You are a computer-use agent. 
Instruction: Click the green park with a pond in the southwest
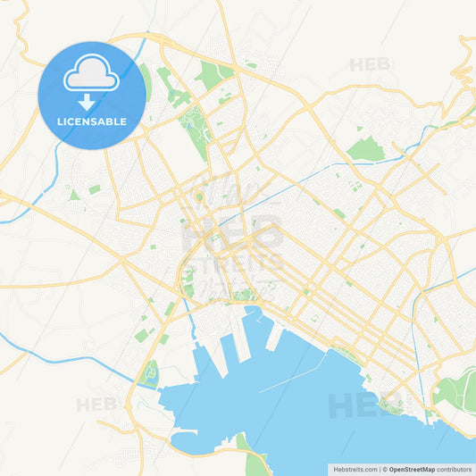point(151,373)
